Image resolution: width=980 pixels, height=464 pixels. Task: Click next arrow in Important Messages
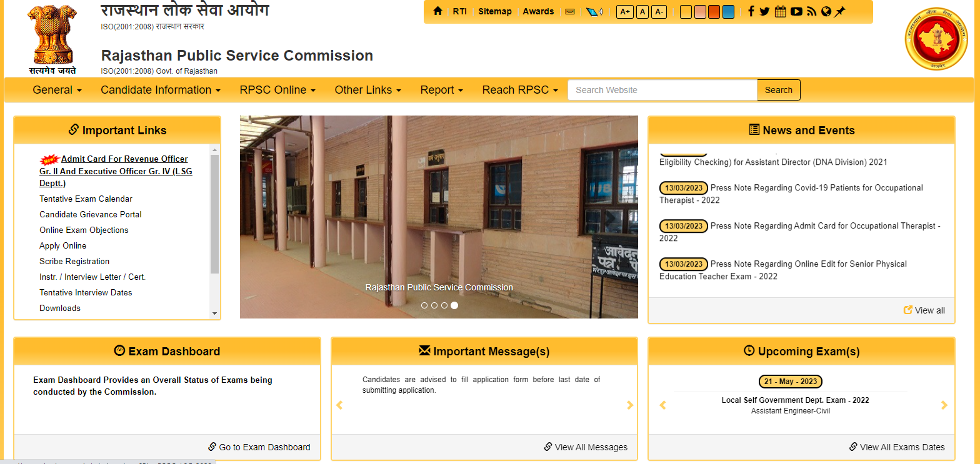click(630, 405)
